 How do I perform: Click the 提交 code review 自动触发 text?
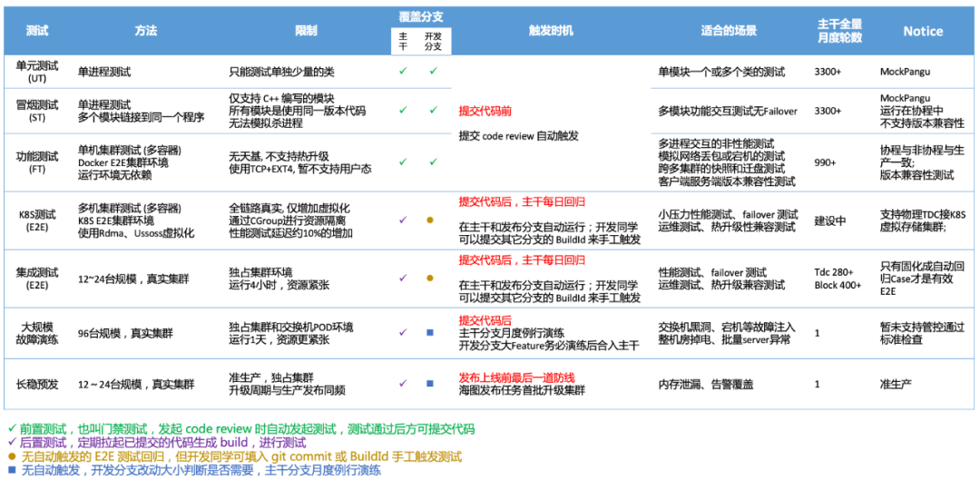521,135
